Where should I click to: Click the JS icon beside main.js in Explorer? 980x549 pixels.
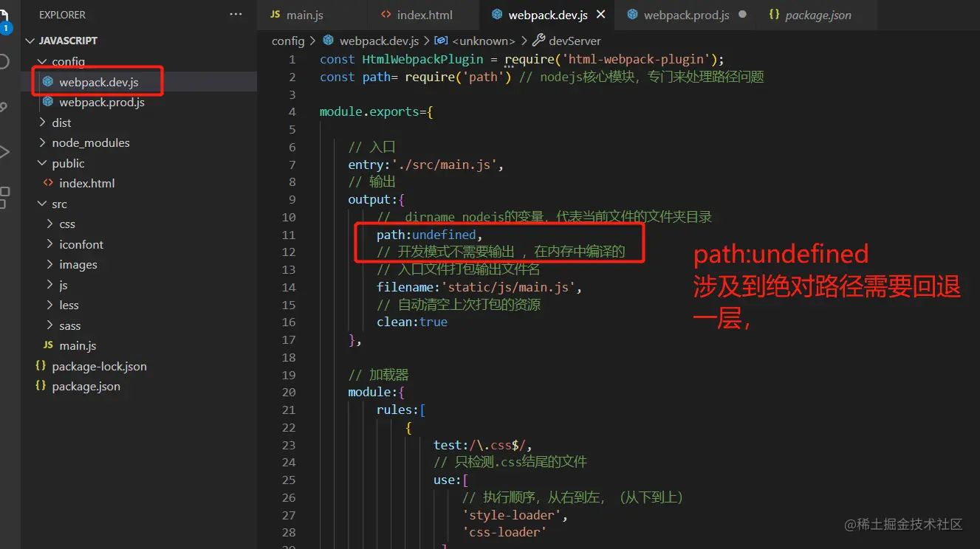pos(48,345)
